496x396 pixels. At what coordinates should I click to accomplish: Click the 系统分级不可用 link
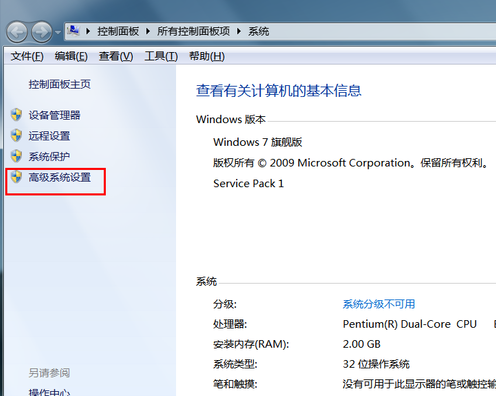click(379, 304)
